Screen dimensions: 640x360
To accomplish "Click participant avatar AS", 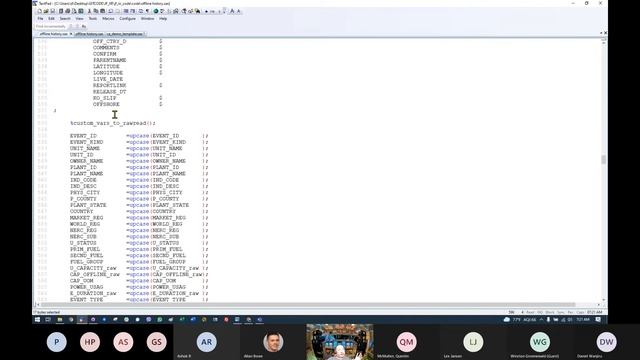I will [123, 342].
